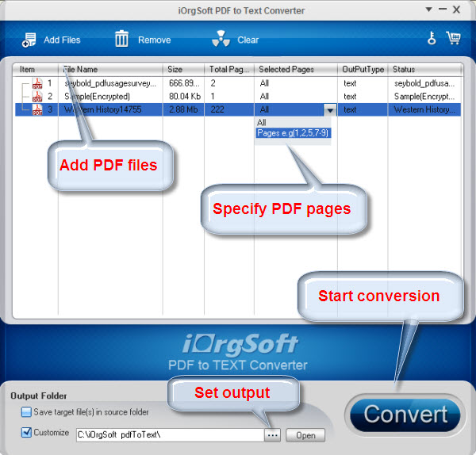Open purchase page via shopping cart icon

[x=453, y=38]
